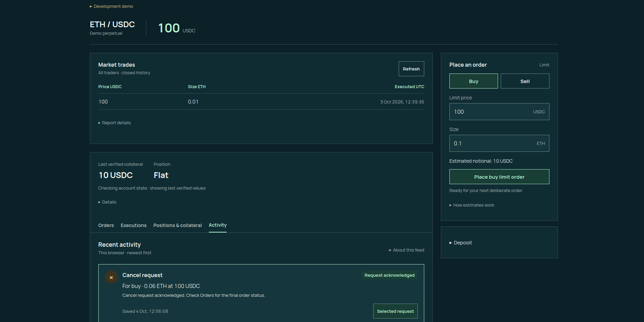Viewport: 644px width, 322px height.
Task: Click the 0.01 trade size cell
Action: click(x=193, y=102)
